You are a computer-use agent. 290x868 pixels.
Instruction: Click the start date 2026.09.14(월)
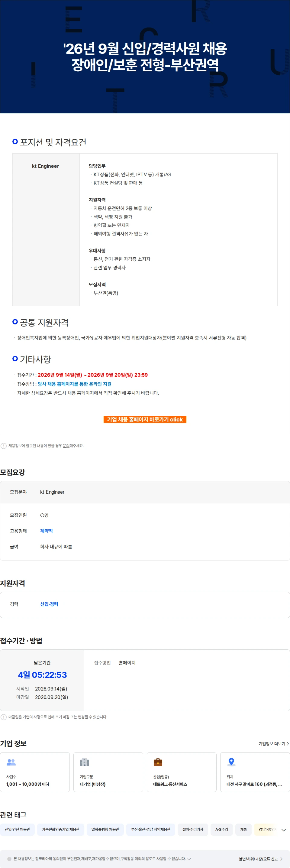point(51,689)
